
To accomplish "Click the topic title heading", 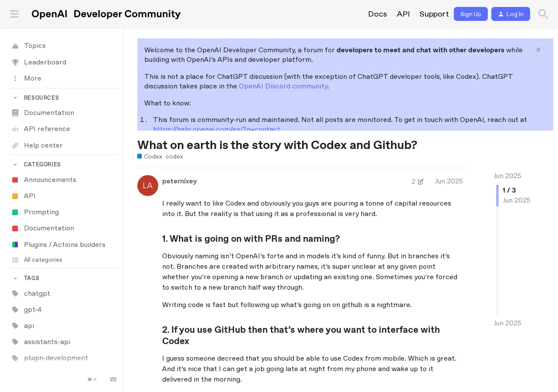I will tap(277, 145).
